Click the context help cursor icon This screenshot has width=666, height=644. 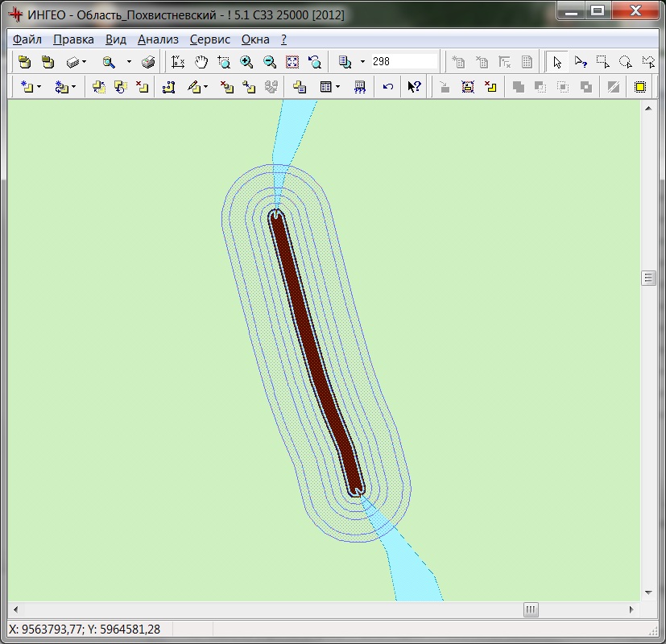pyautogui.click(x=414, y=87)
